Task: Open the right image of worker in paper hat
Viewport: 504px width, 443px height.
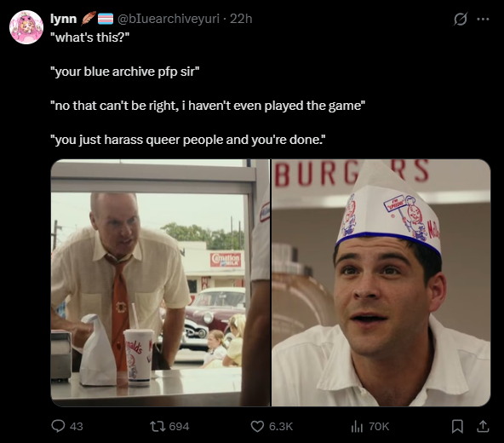Action: [x=381, y=283]
